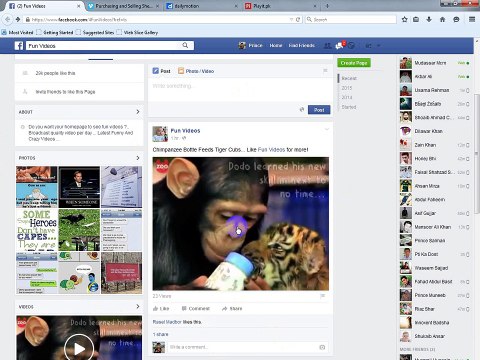
Task: Open the notifications globe icon
Action: pos(351,46)
